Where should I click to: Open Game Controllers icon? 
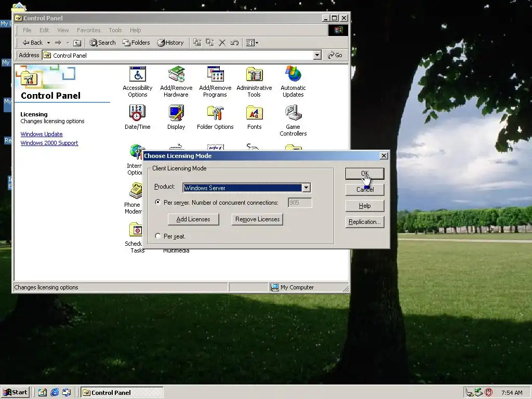(x=293, y=113)
